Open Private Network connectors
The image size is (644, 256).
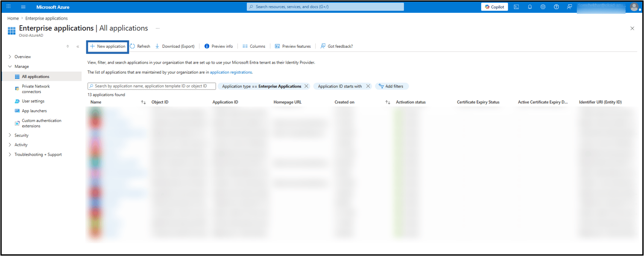[x=36, y=89]
